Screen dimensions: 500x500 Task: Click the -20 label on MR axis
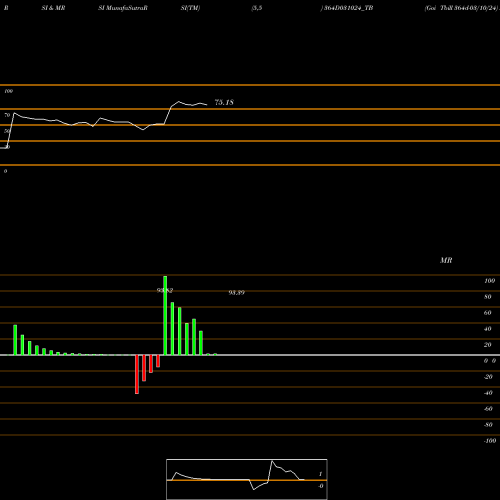(488, 377)
